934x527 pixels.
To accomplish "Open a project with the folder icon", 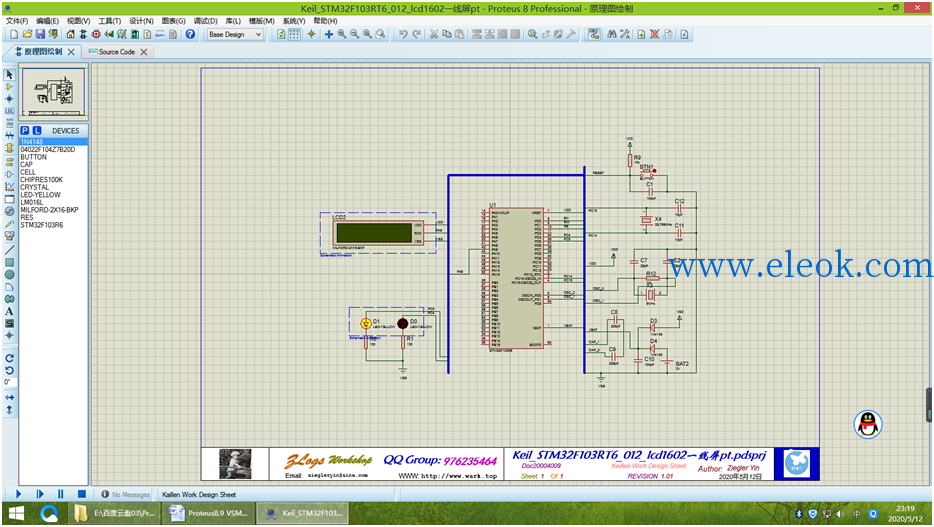I will point(27,35).
